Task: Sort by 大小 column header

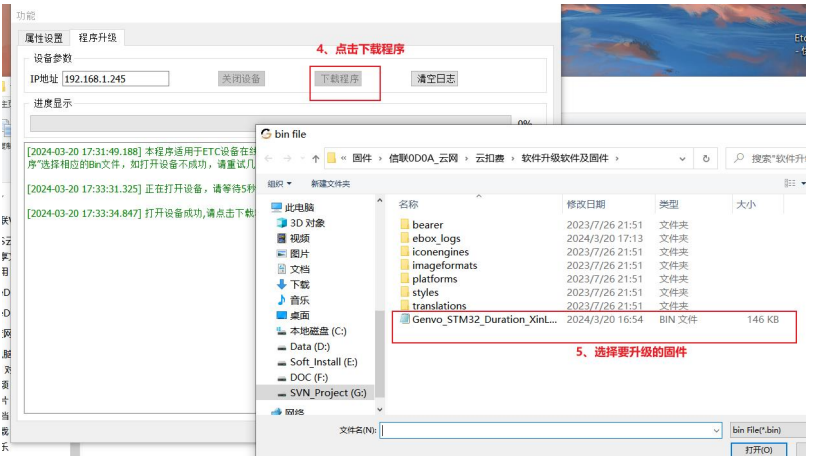Action: (x=746, y=205)
